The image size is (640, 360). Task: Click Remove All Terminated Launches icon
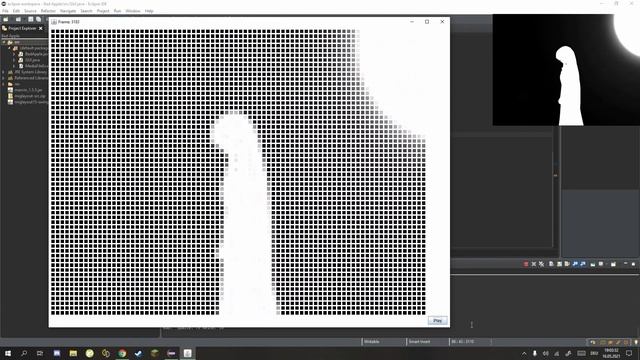pyautogui.click(x=541, y=264)
